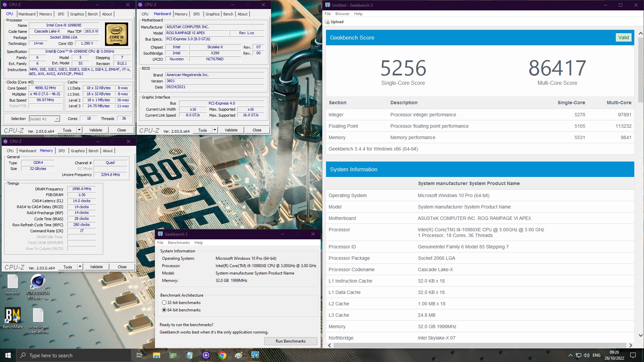644x362 pixels.
Task: Open the blue notebook taskbar app
Action: [x=189, y=355]
